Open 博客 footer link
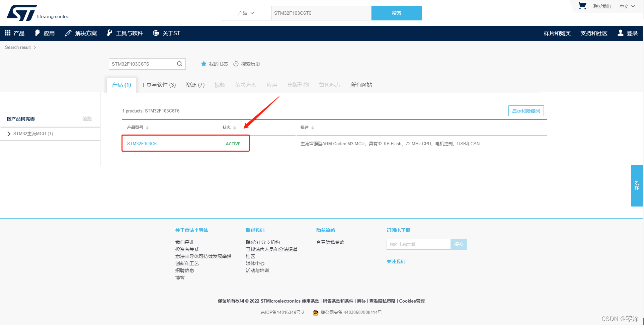The height and width of the screenshot is (325, 644). [x=180, y=277]
